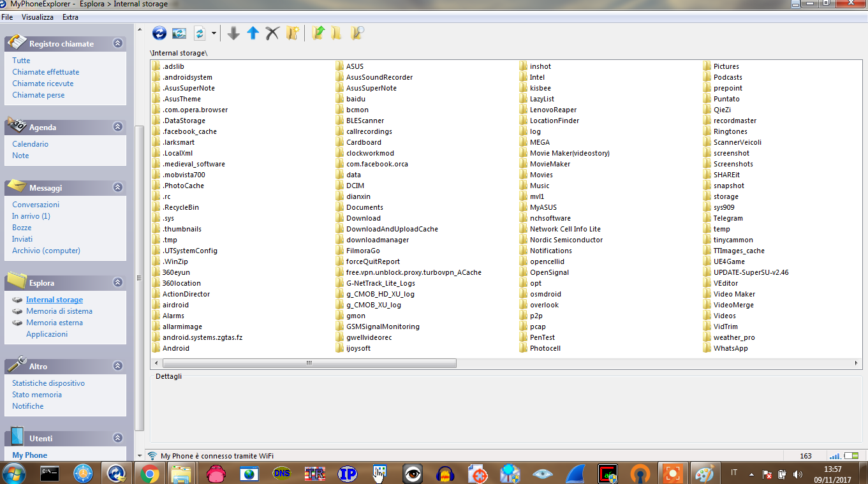
Task: Open Chiamate effettuate
Action: [x=46, y=72]
